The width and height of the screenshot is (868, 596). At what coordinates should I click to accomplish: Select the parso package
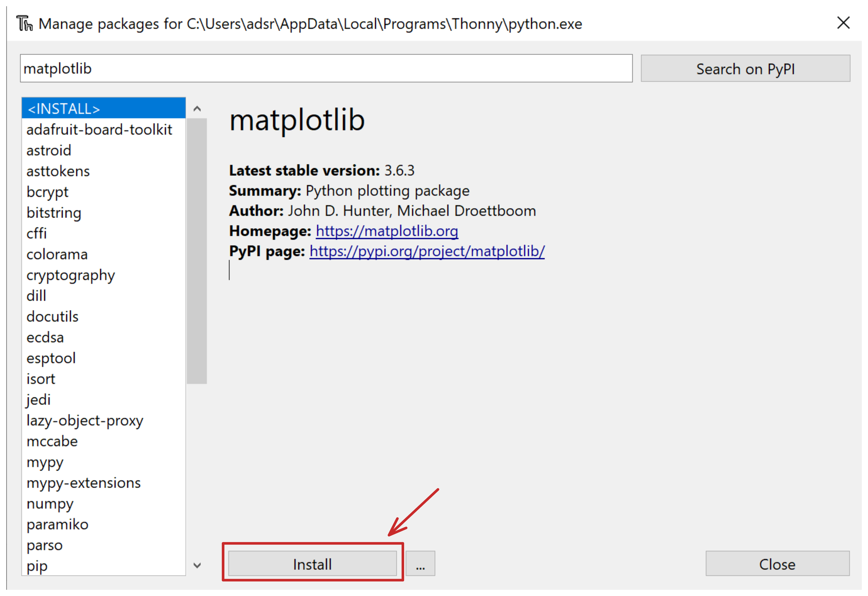click(x=104, y=545)
